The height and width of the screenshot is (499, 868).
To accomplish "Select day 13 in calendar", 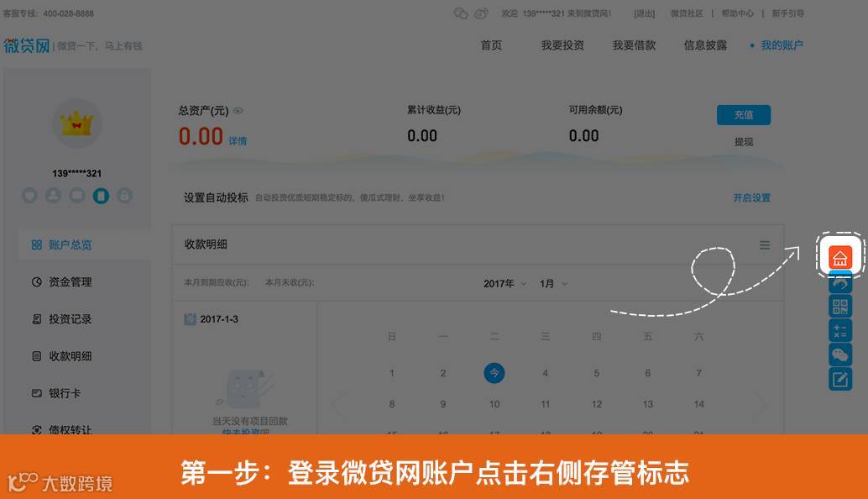I will 648,404.
